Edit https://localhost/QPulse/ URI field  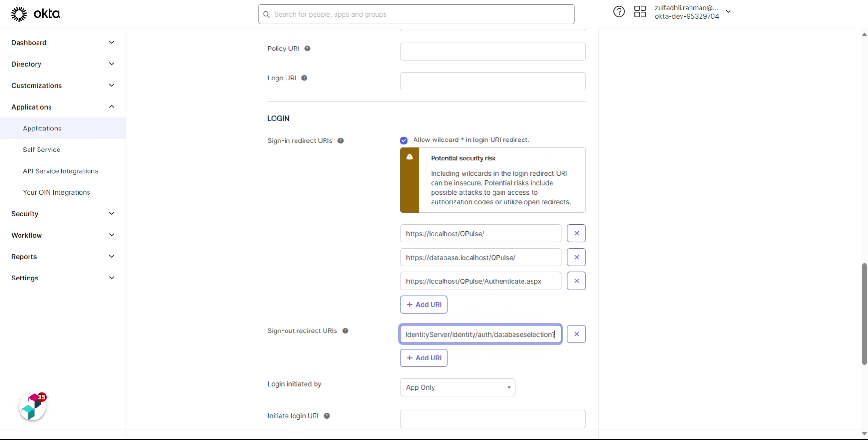[x=480, y=233]
